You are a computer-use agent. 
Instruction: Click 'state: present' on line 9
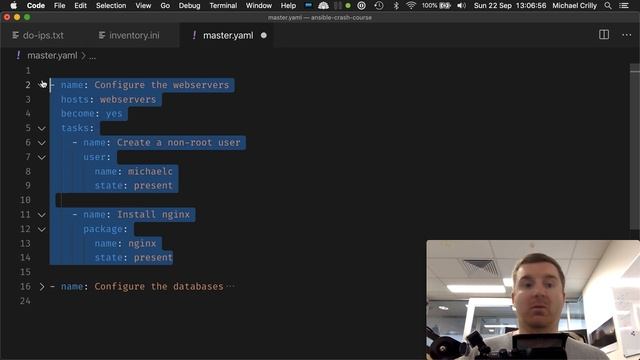point(133,186)
